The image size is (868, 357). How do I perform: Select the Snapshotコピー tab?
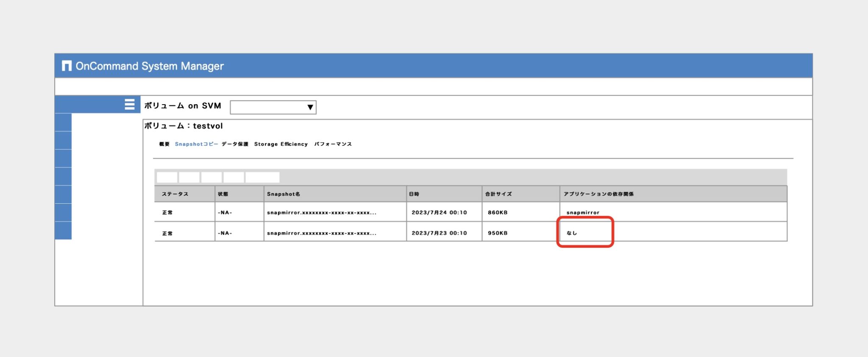point(196,144)
